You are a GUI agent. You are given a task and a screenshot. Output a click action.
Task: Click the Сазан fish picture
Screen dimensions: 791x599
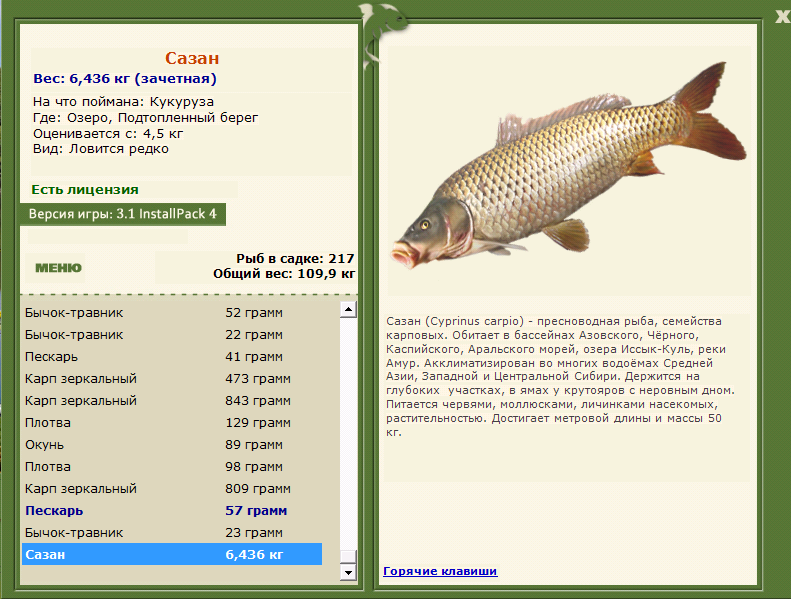click(569, 165)
